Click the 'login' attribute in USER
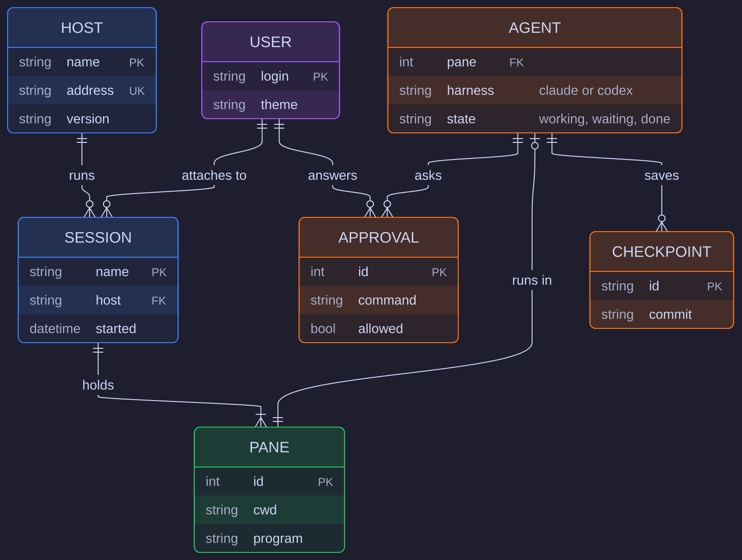The image size is (742, 560). pyautogui.click(x=275, y=76)
